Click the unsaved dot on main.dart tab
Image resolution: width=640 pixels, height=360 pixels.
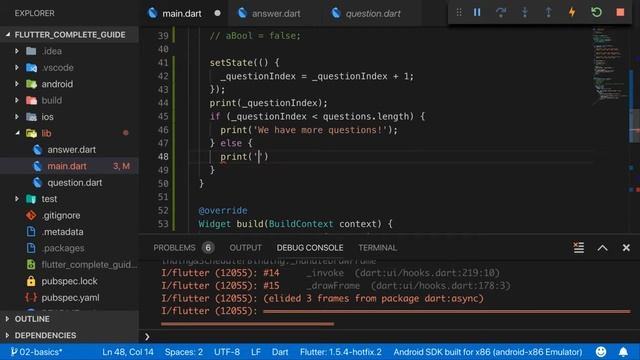click(x=218, y=13)
